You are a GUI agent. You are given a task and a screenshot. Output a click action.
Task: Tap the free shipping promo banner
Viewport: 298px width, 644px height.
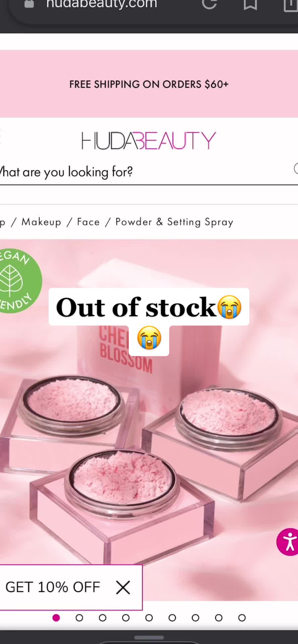point(149,84)
